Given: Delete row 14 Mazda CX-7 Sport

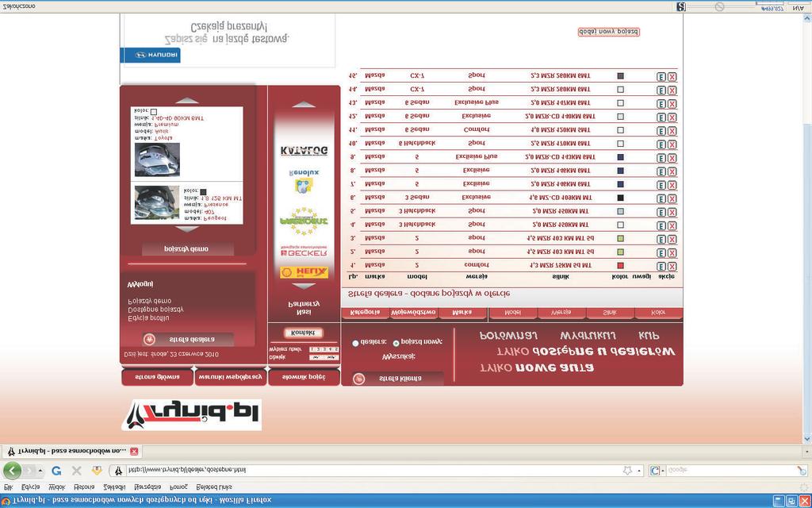Looking at the screenshot, I should tap(672, 90).
